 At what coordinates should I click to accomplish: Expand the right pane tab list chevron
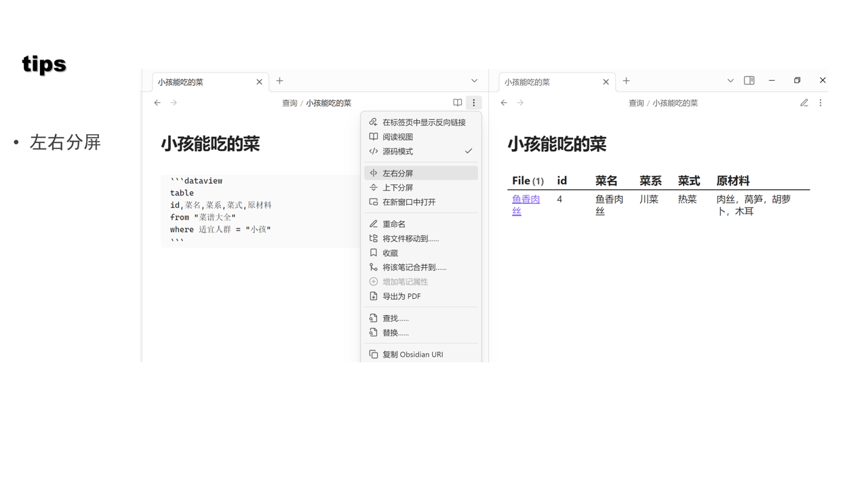click(x=730, y=81)
